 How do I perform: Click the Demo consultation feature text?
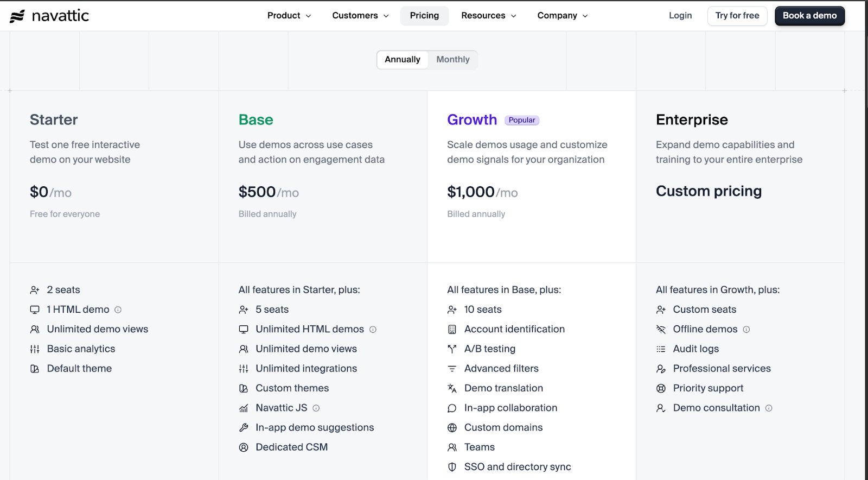pyautogui.click(x=716, y=408)
